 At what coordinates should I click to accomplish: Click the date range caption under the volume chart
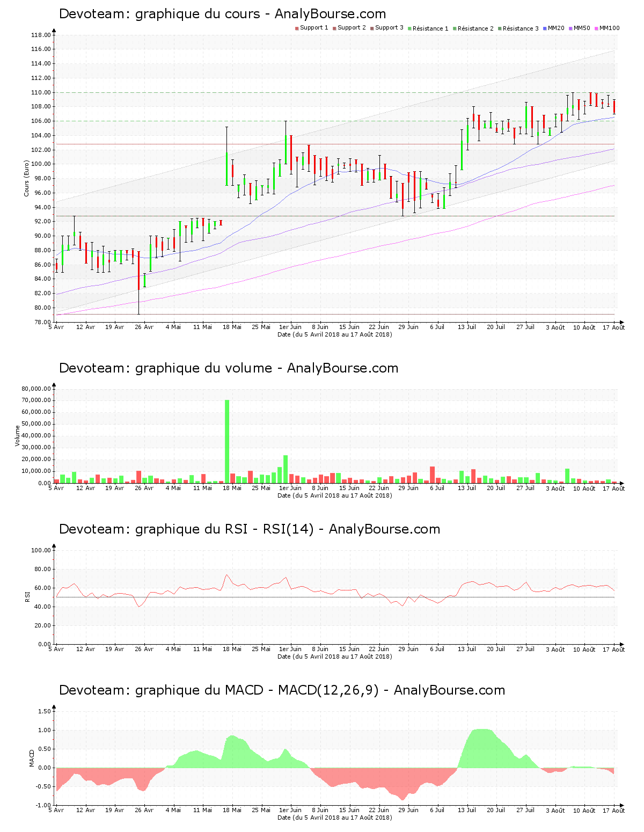tap(334, 495)
